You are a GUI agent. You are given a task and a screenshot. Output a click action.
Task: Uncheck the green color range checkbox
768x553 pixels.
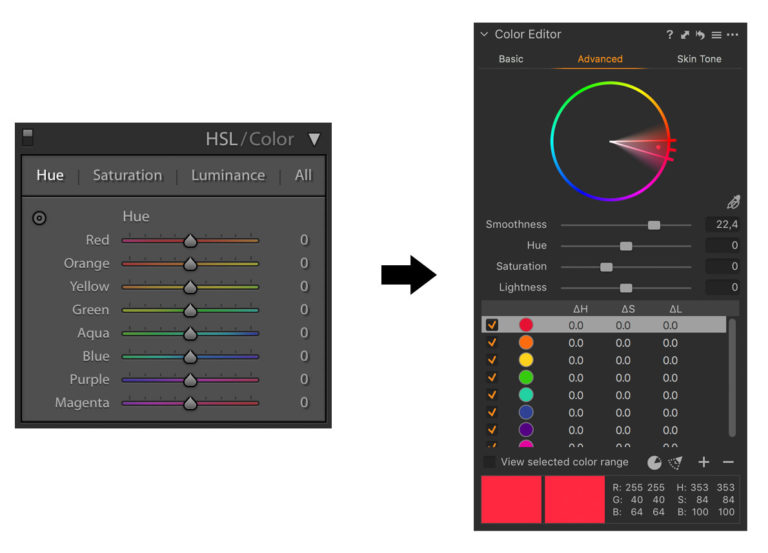pyautogui.click(x=492, y=378)
